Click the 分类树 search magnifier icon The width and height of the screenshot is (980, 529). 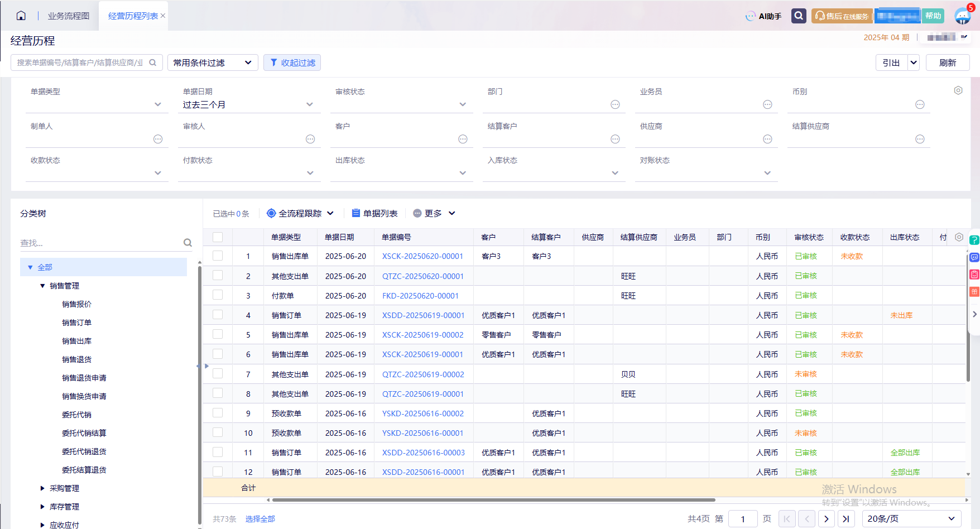click(188, 243)
